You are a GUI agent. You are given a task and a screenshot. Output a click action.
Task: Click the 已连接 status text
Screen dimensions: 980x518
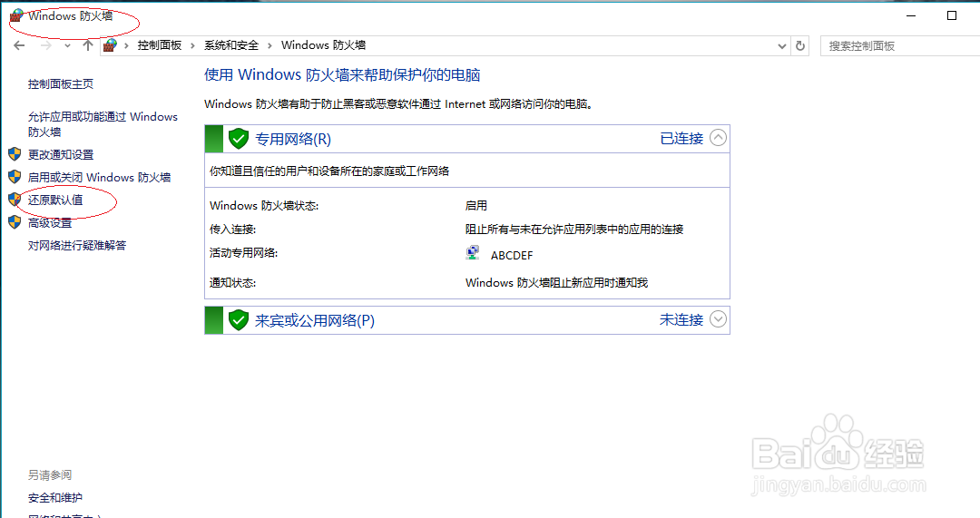click(x=681, y=138)
